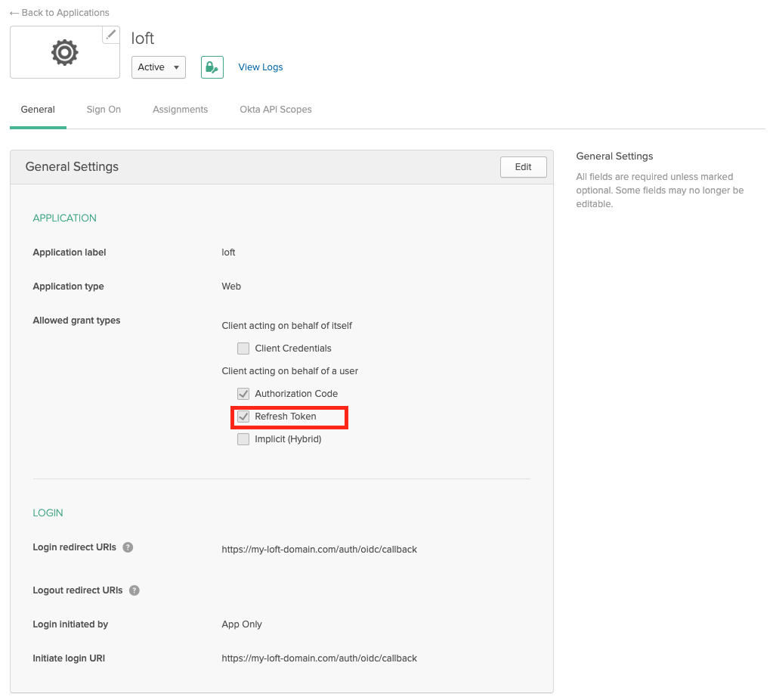Select the General tab
This screenshot has height=700, width=773.
[x=38, y=109]
